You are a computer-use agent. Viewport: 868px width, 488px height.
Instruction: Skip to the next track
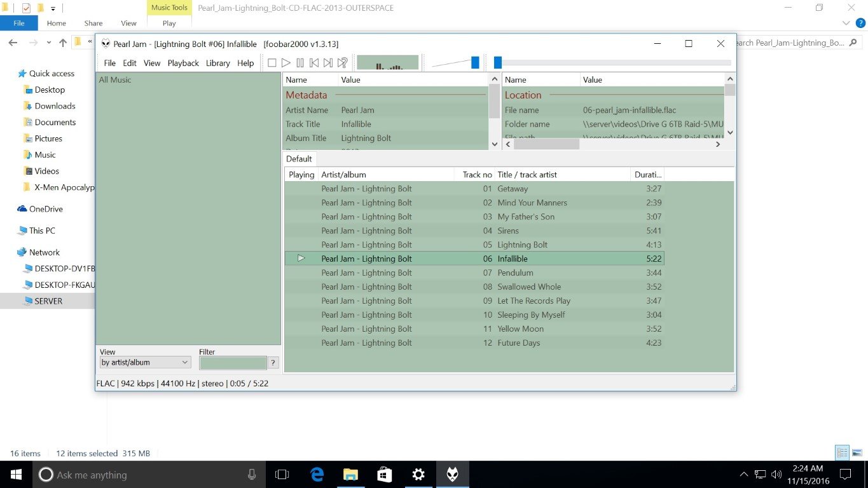click(x=328, y=63)
